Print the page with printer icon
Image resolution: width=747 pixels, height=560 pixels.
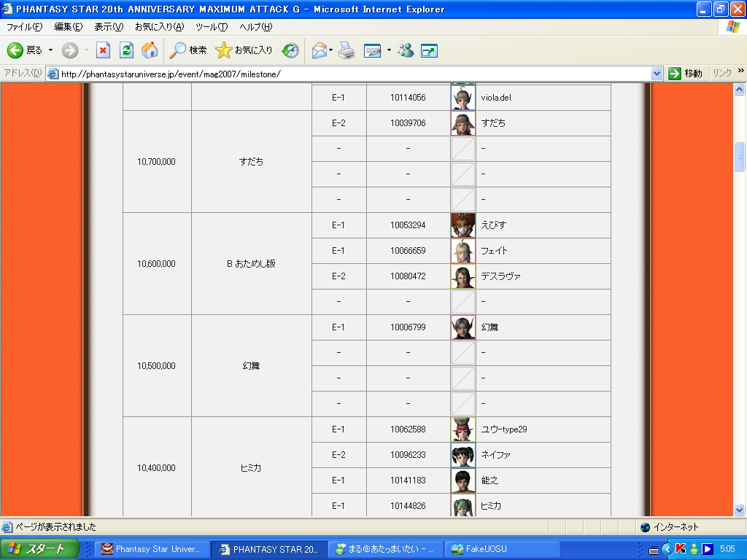click(347, 50)
